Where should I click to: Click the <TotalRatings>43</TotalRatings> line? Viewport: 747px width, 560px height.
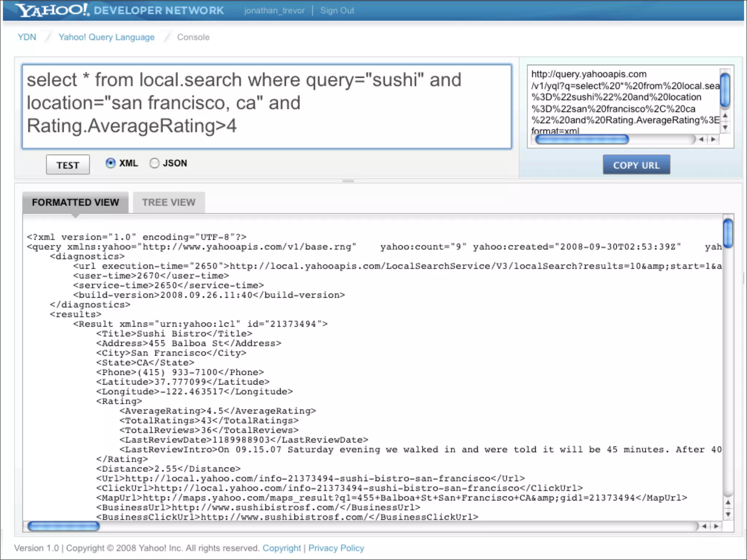tap(209, 420)
